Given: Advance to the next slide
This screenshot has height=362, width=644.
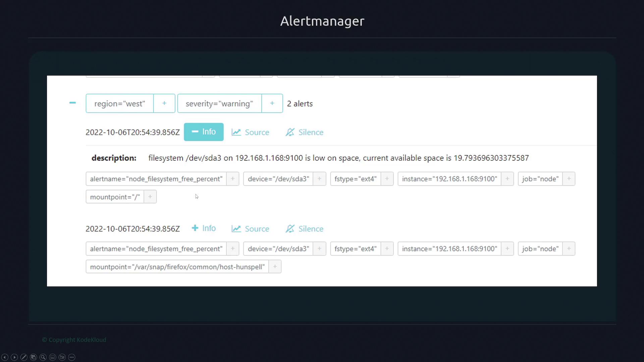Looking at the screenshot, I should coord(14,357).
